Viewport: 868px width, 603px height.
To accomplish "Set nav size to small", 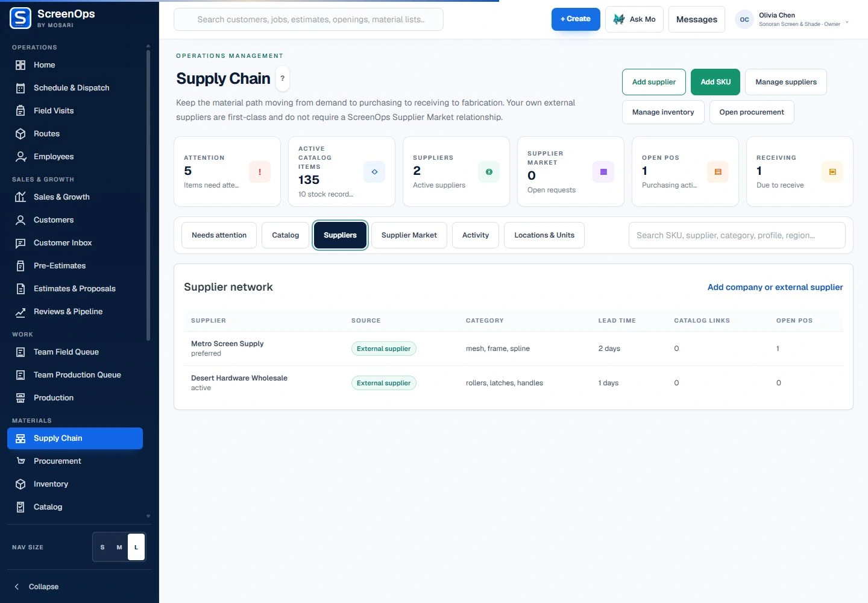I will tap(102, 548).
